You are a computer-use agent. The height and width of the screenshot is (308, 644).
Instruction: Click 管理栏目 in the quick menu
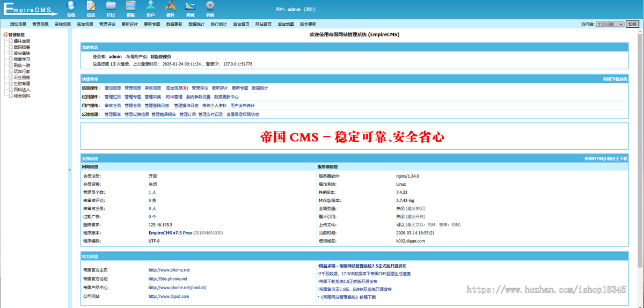click(113, 97)
